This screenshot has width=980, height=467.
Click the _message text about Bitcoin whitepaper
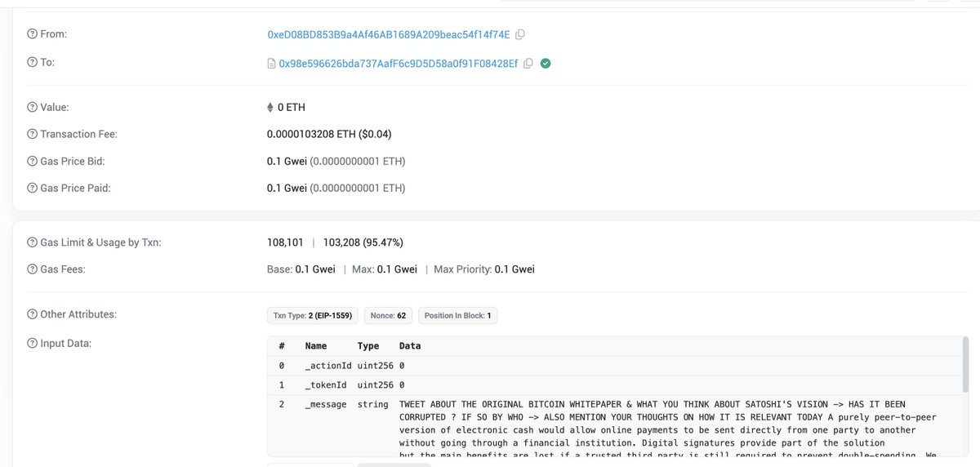point(667,429)
